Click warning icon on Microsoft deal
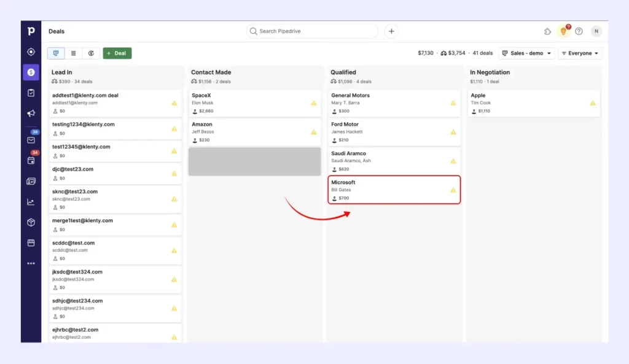Screen dimensions: 629x364 pyautogui.click(x=453, y=190)
